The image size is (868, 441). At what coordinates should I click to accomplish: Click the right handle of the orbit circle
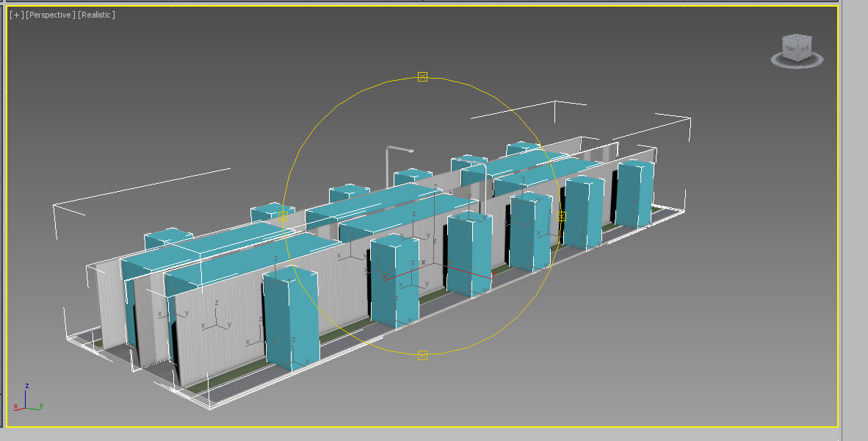(562, 216)
